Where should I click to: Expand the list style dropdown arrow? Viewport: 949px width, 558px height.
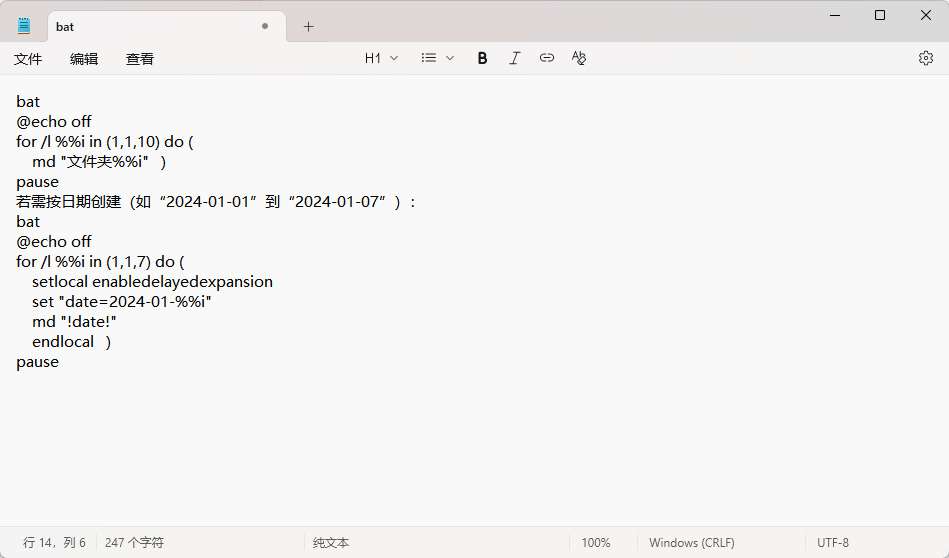pos(450,58)
